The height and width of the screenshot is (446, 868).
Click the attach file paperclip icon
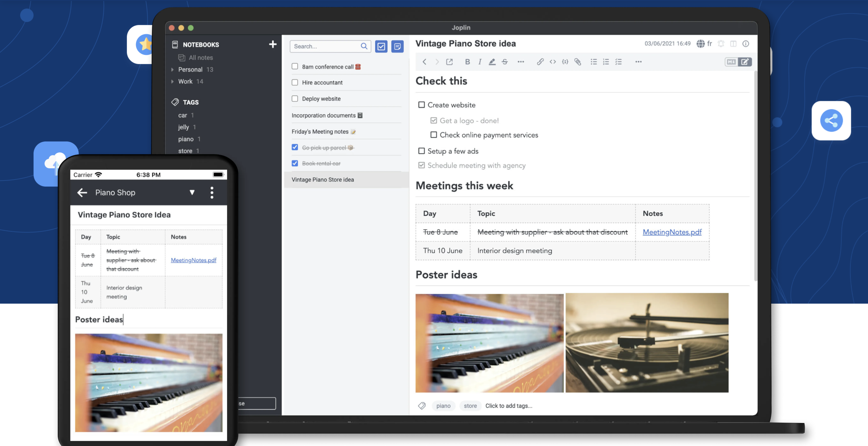click(578, 62)
